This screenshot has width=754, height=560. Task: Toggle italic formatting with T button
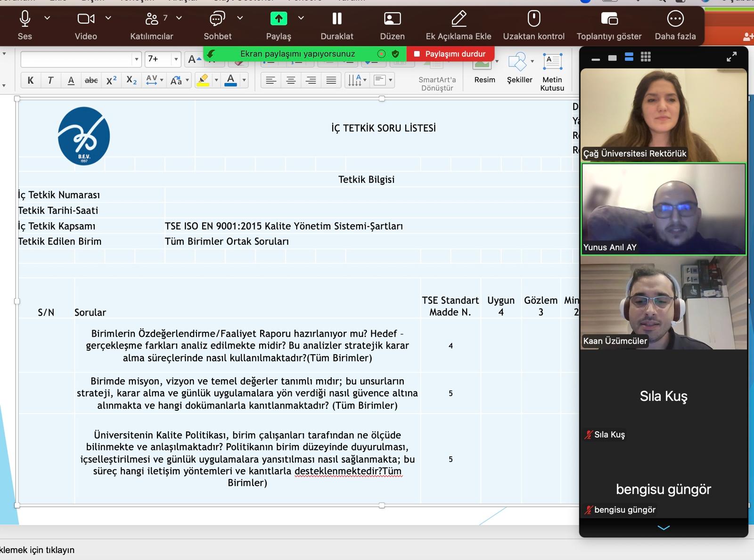(50, 81)
